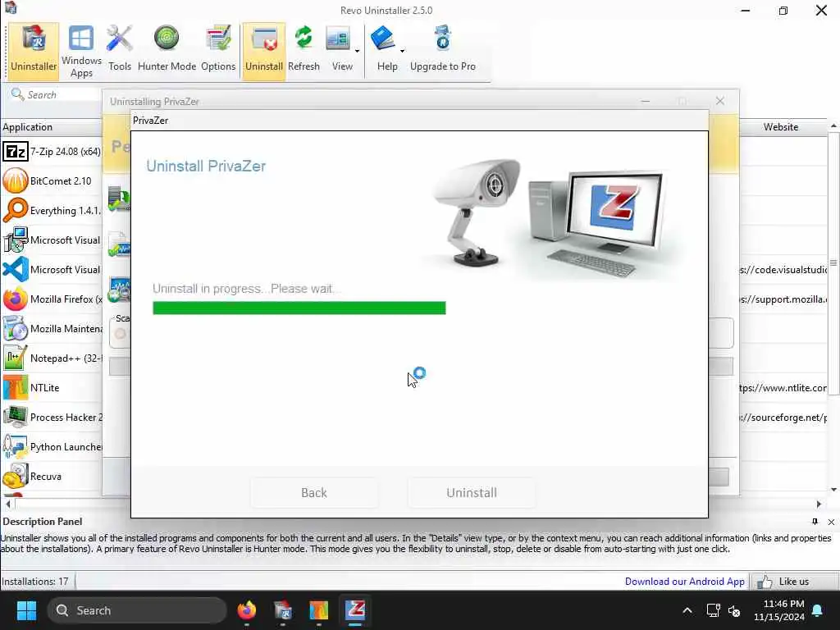
Task: Click the list vertical scrollbar up arrow
Action: [833, 126]
